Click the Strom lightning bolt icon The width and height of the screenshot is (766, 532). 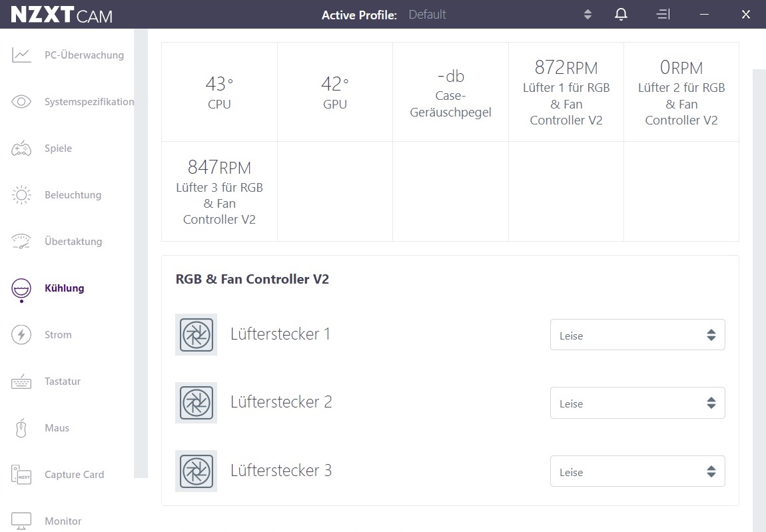click(21, 335)
